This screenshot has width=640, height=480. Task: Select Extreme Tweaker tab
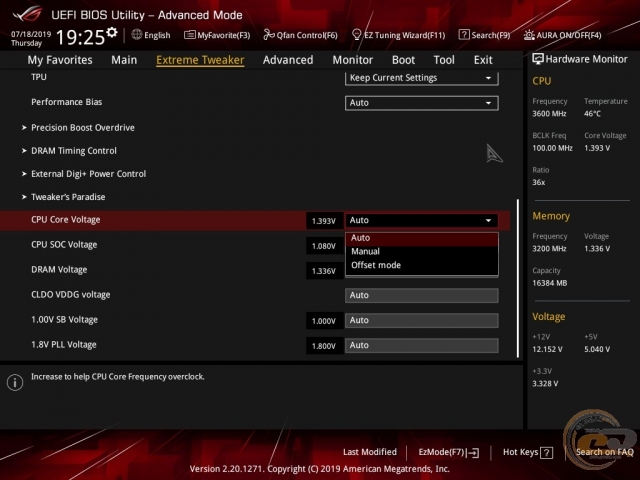click(200, 60)
